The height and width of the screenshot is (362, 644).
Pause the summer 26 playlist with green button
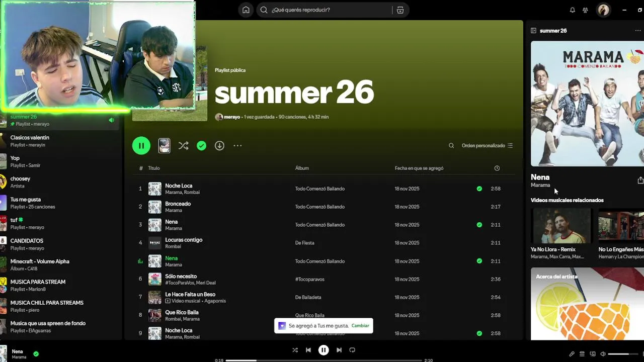pyautogui.click(x=141, y=146)
